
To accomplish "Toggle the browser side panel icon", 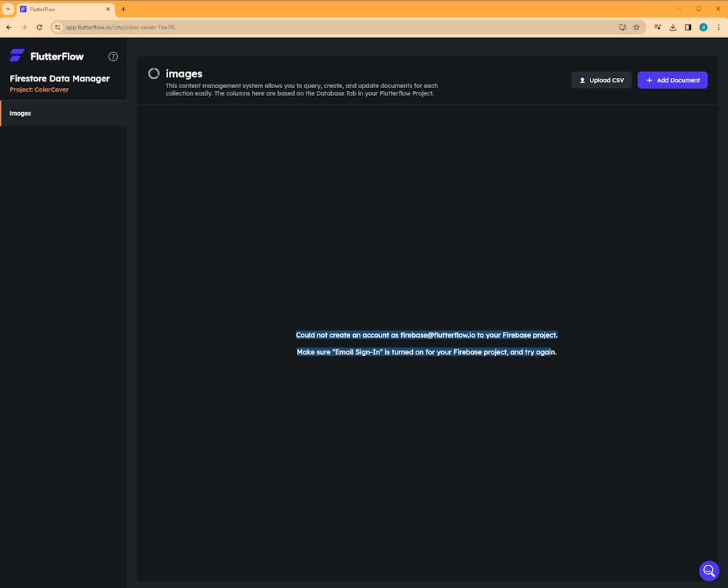I will 688,28.
